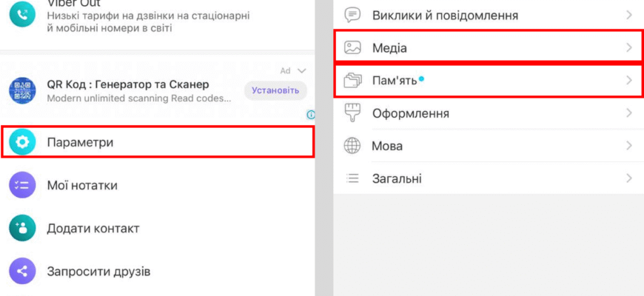Screen dimensions: 644x296
Task: Click the Установіть button
Action: (x=275, y=90)
